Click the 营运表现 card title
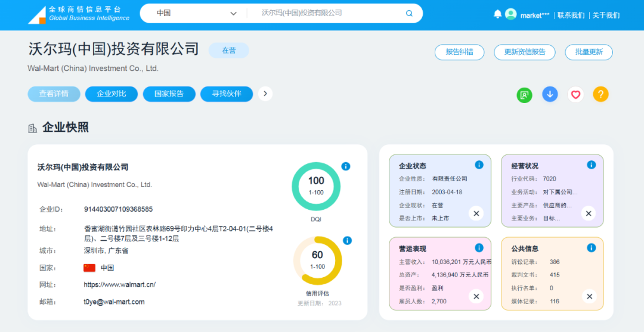 click(x=413, y=249)
